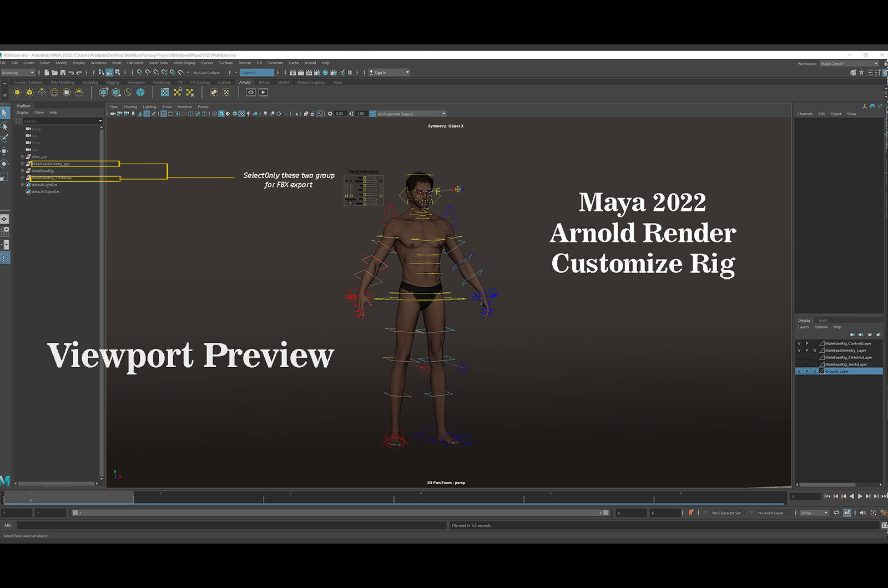Click the Arnold Render play icon

(263, 93)
